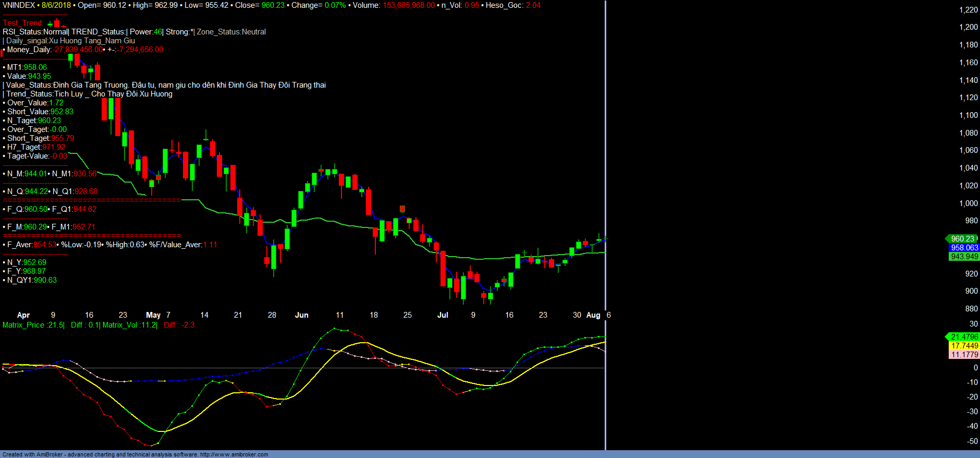Select the Jun label on date axis
Screen dimensions: 980x458
click(x=301, y=315)
